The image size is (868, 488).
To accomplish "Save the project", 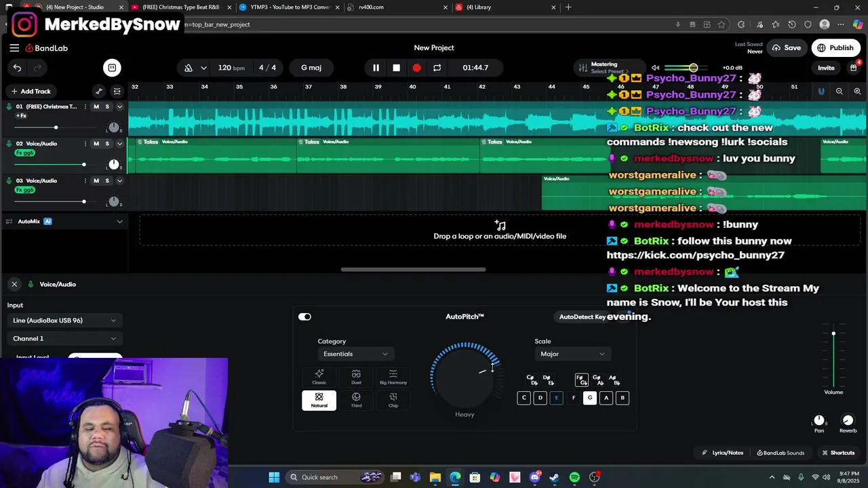I will point(786,48).
